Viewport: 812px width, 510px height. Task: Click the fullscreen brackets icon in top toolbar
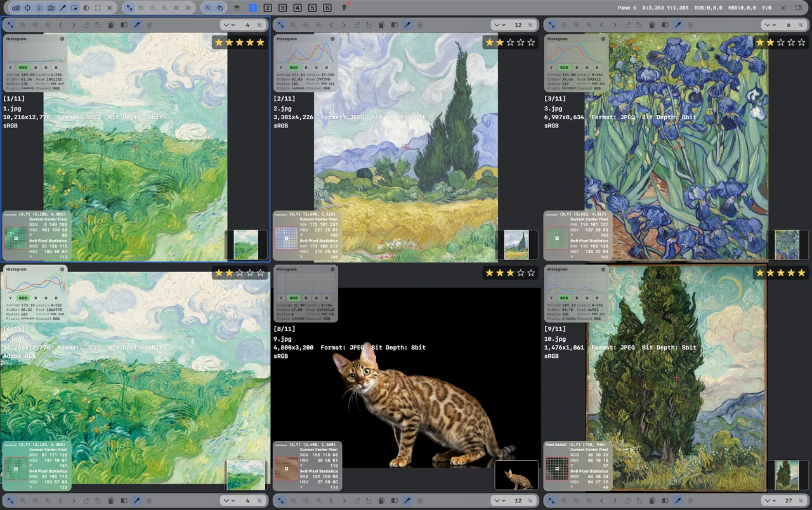point(98,8)
